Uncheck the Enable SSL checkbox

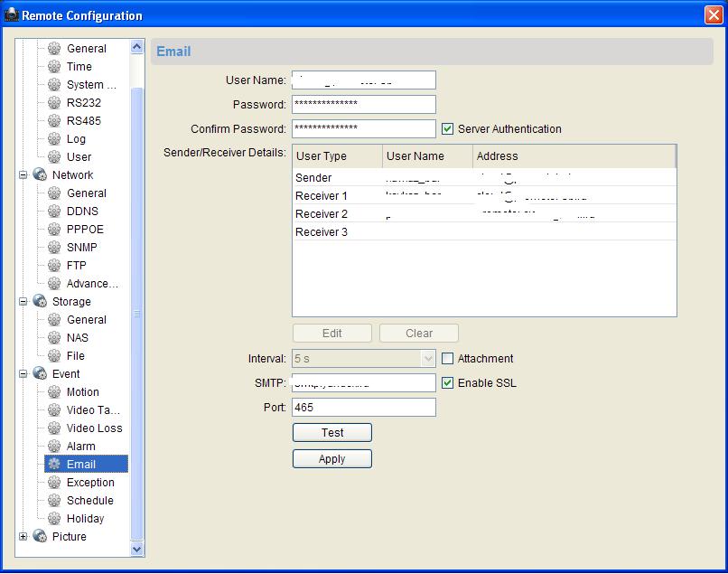448,383
